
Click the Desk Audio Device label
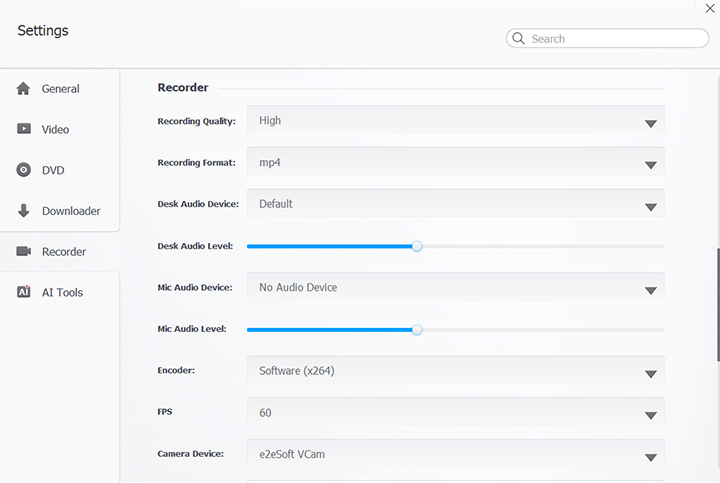(198, 204)
